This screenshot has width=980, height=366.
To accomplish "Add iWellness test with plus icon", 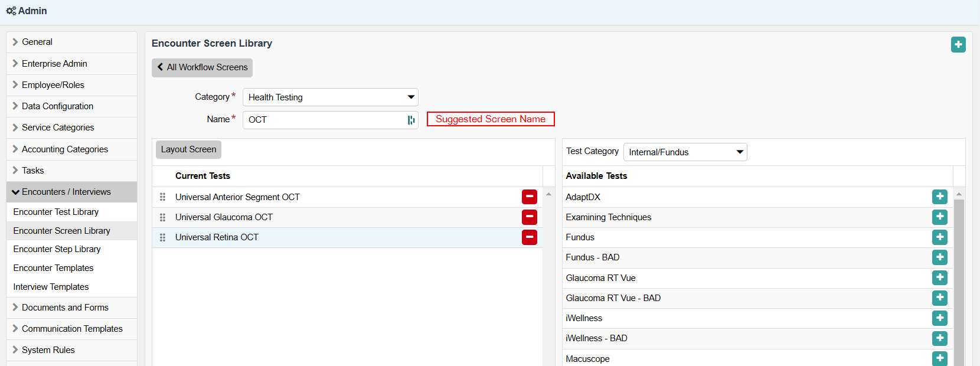I will [x=939, y=318].
